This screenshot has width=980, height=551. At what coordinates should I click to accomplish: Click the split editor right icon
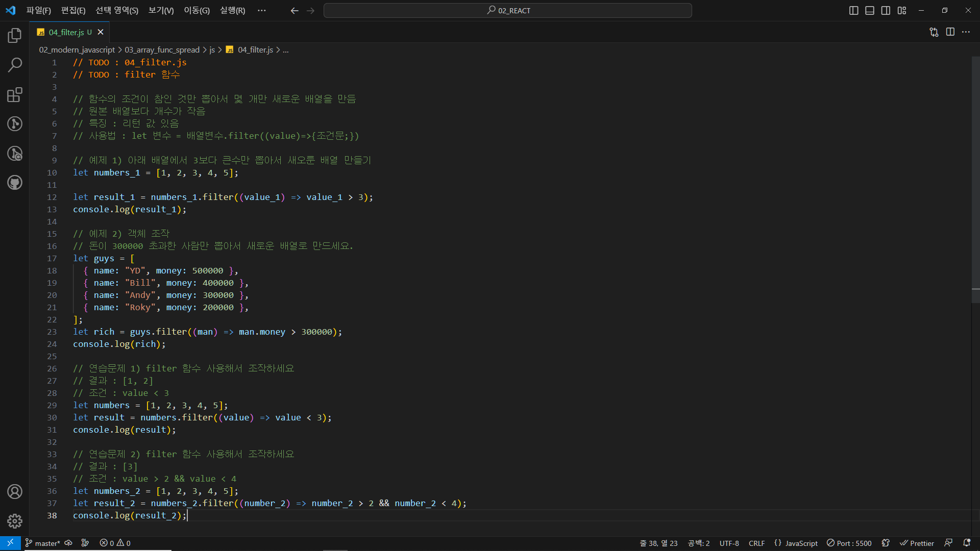coord(950,32)
